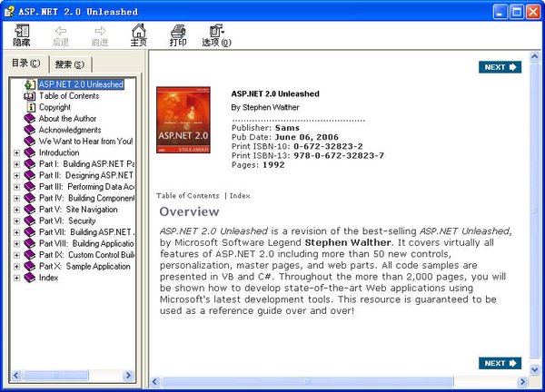545x392 pixels.
Task: Click the About the Author book icon
Action: (x=30, y=118)
